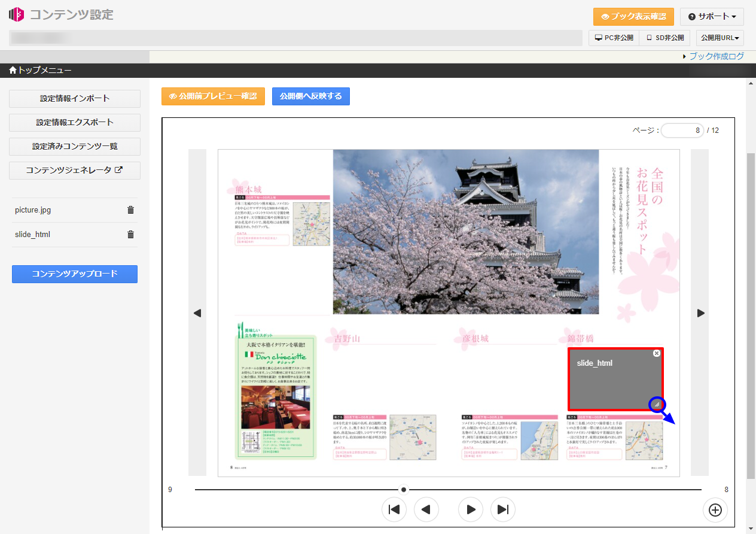Click trash icon next to slide_html

pyautogui.click(x=130, y=234)
